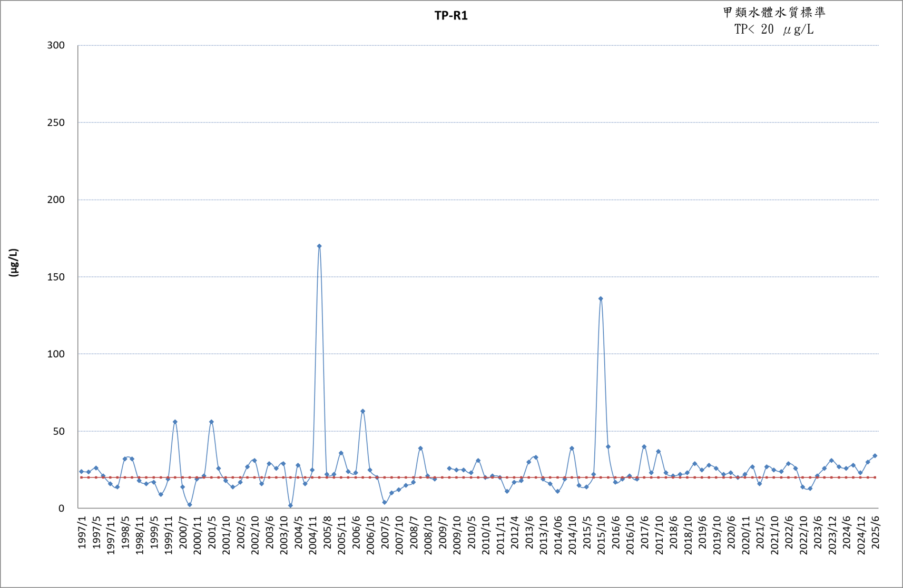The width and height of the screenshot is (903, 588).
Task: Select the 1997/1 x-axis label
Action: click(82, 532)
